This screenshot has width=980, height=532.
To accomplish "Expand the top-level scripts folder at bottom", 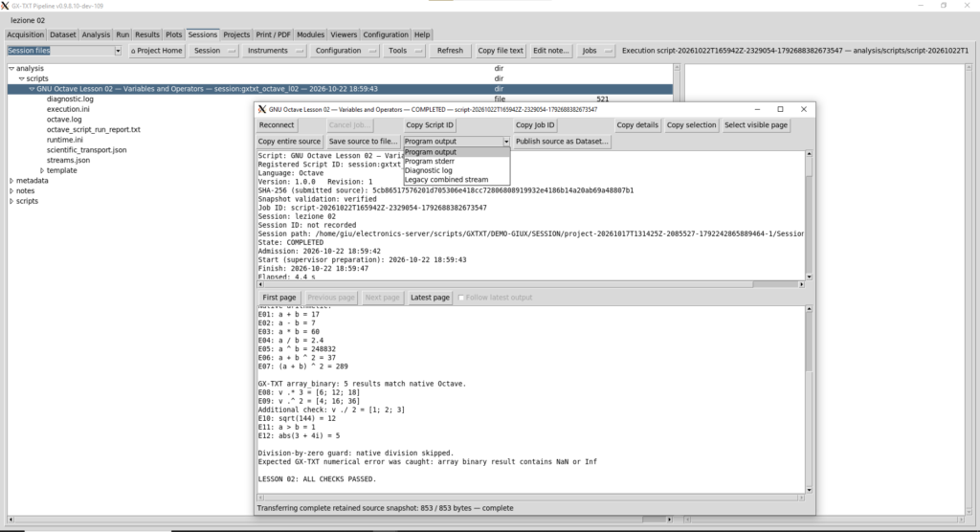I will pyautogui.click(x=11, y=201).
